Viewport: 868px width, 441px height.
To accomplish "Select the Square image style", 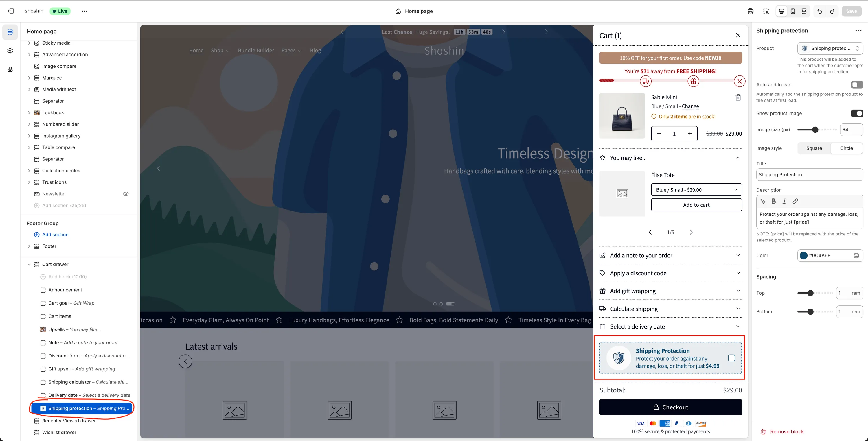I will (x=814, y=148).
